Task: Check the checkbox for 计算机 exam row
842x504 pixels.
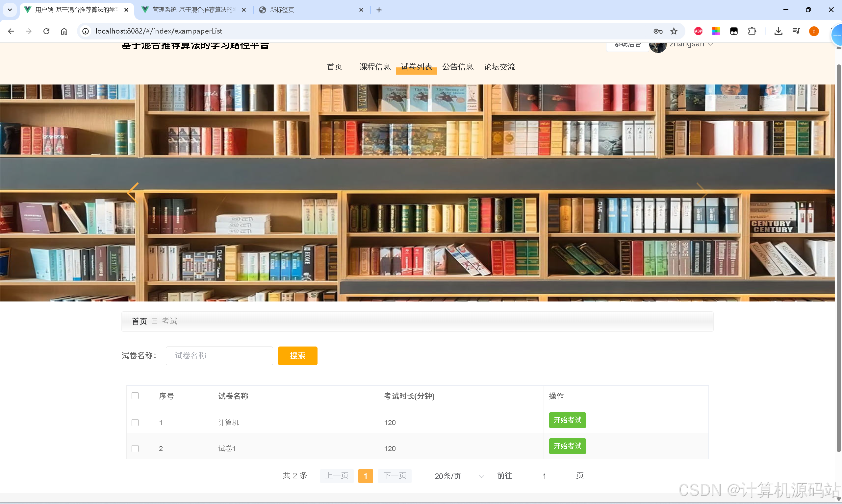Action: coord(135,422)
